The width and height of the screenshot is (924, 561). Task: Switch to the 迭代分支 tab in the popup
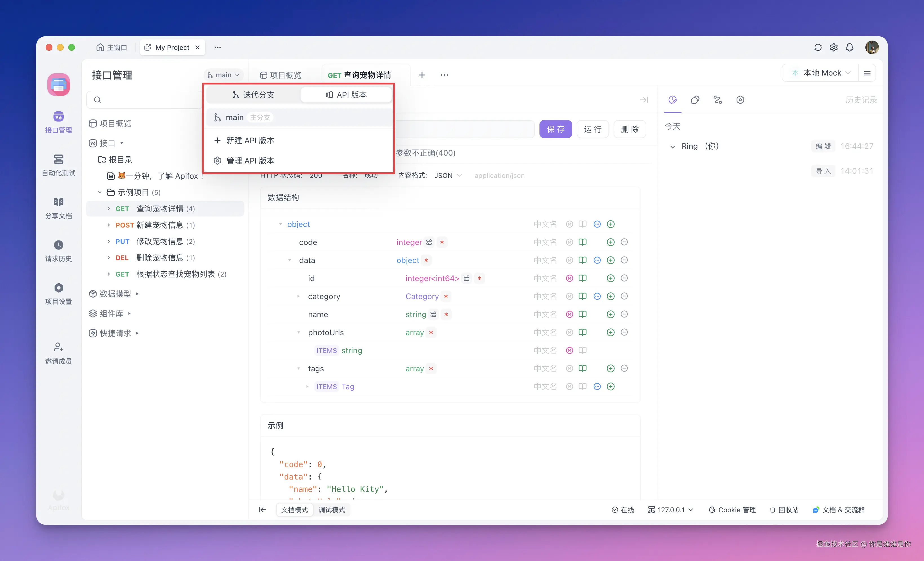click(x=253, y=94)
